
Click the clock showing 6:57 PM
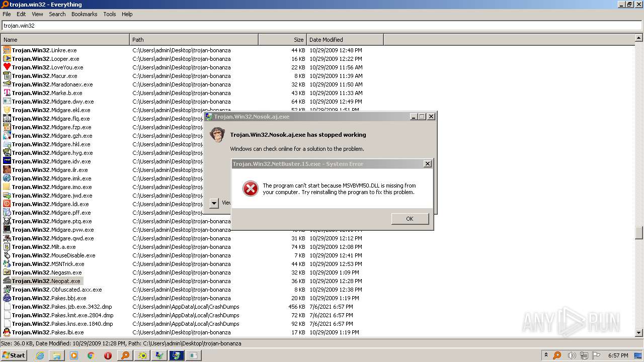coord(618,355)
